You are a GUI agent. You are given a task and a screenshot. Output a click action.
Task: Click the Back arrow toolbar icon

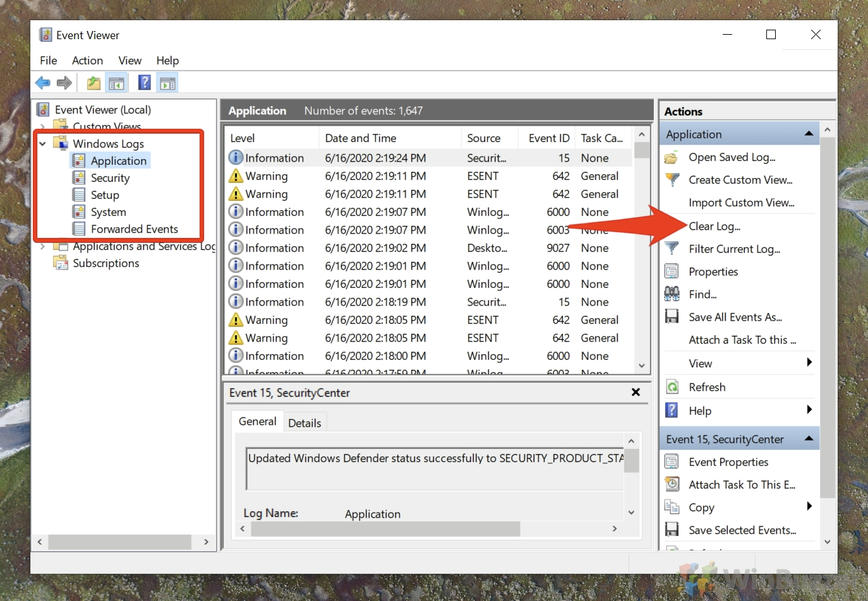[x=43, y=83]
